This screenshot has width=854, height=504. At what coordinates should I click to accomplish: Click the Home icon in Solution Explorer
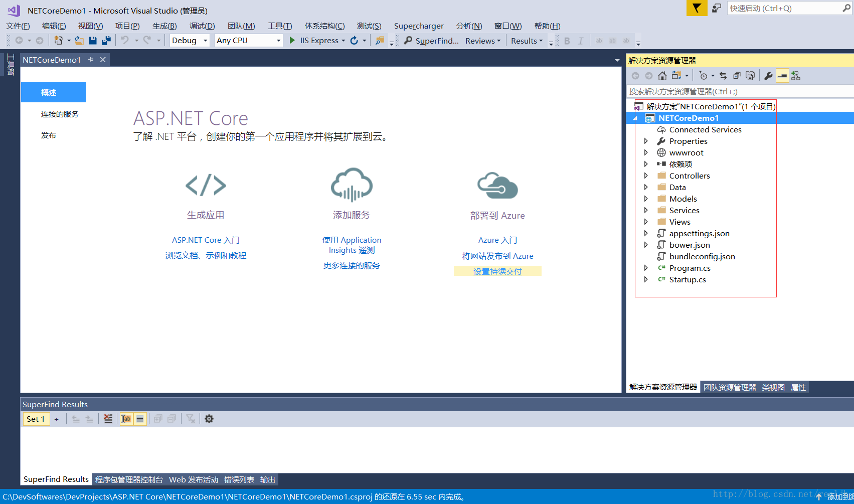[662, 76]
